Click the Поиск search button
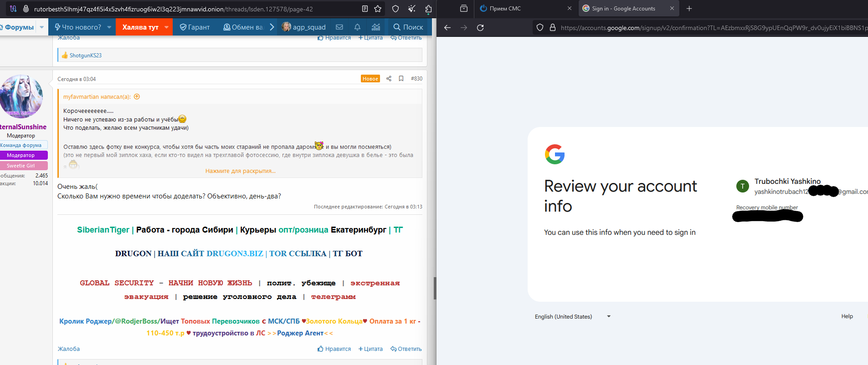 pyautogui.click(x=408, y=27)
